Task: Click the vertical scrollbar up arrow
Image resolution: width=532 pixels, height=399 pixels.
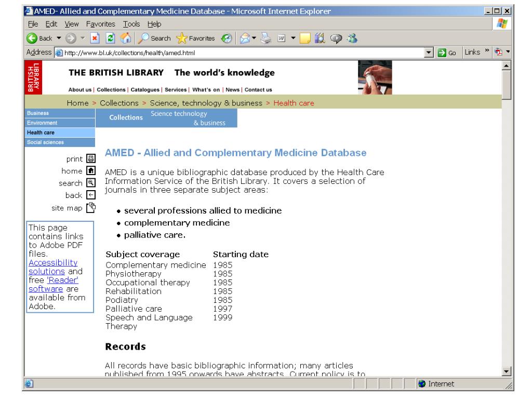Action: [506, 65]
